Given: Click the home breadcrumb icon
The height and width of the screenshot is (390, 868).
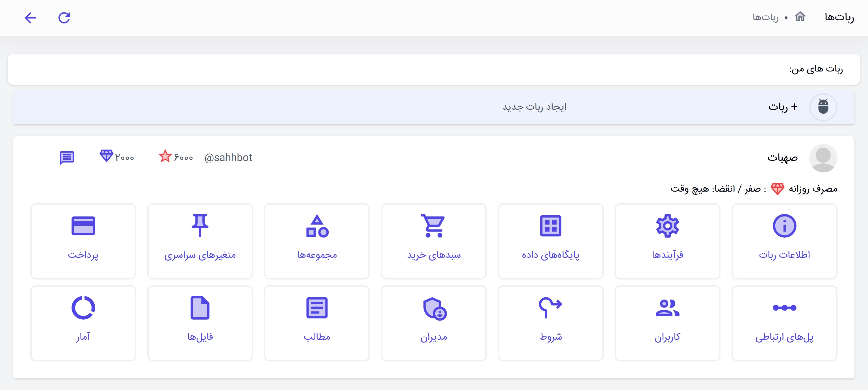Looking at the screenshot, I should coord(800,16).
